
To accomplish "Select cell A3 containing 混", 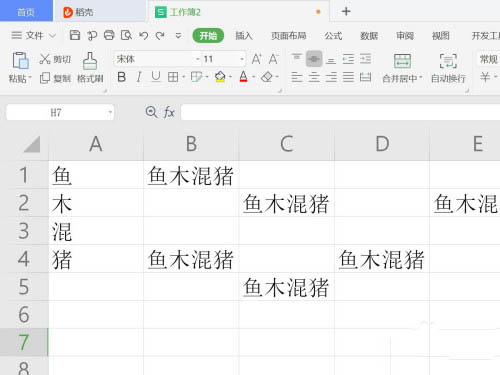I will 96,231.
